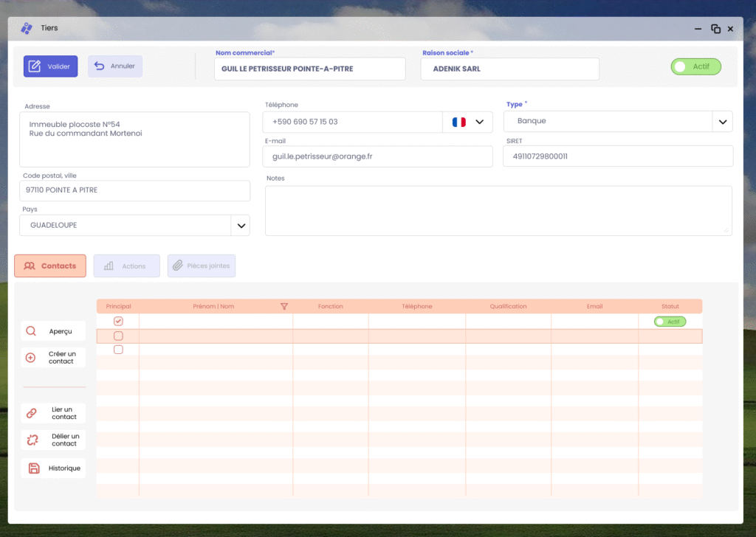Screen dimensions: 756x537
Task: Click the magnifier icon beside Aperçu
Action: pos(31,331)
